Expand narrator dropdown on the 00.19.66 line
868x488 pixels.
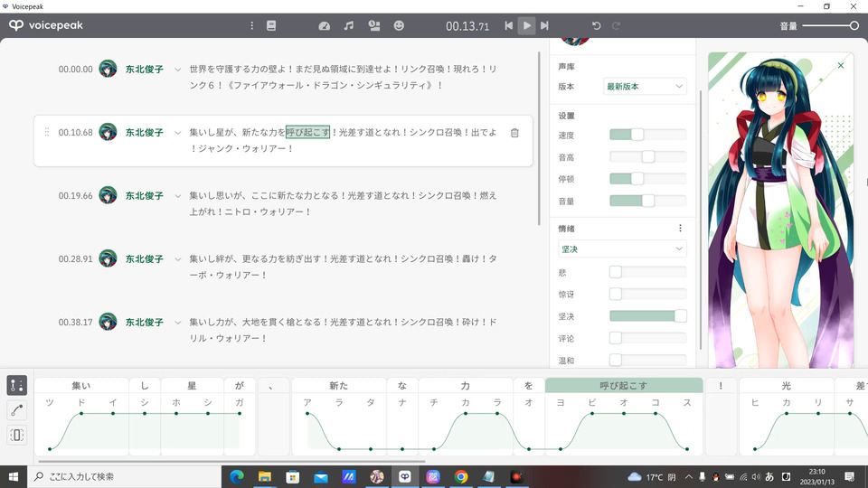point(178,196)
